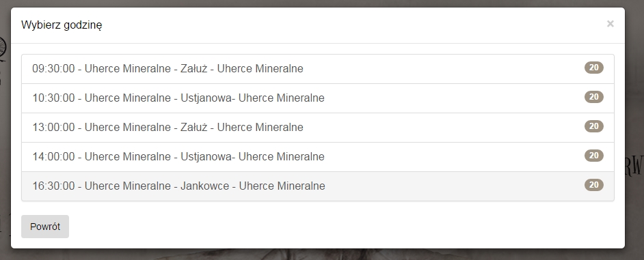Choose the 16:30:00 Jankowce departure
This screenshot has width=644, height=260.
[x=317, y=186]
